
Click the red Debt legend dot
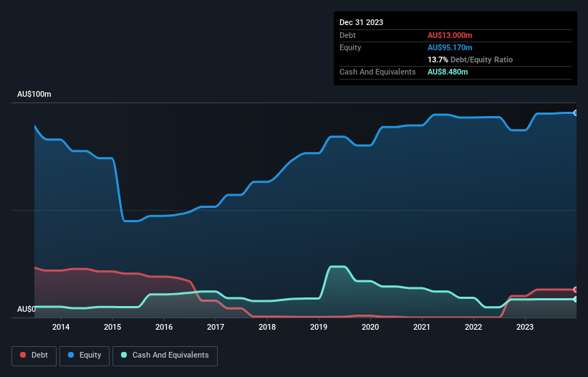23,355
